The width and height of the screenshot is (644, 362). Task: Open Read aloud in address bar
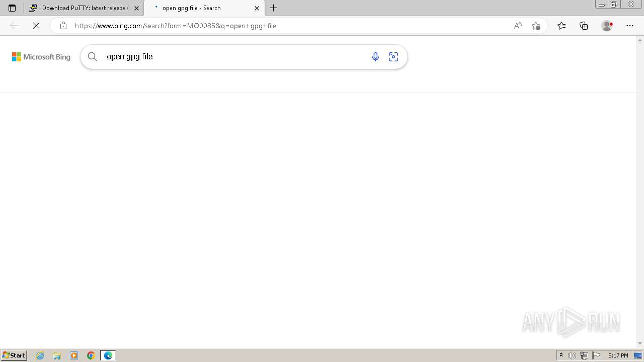pyautogui.click(x=518, y=26)
